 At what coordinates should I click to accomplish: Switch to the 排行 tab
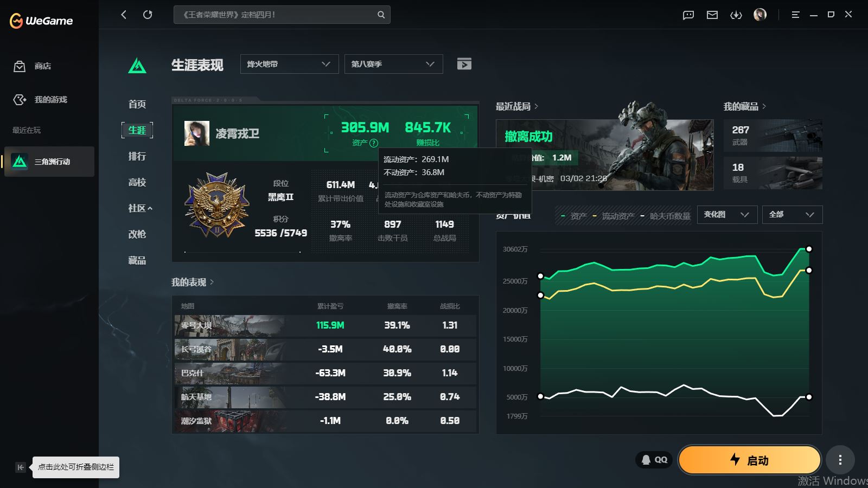coord(137,156)
